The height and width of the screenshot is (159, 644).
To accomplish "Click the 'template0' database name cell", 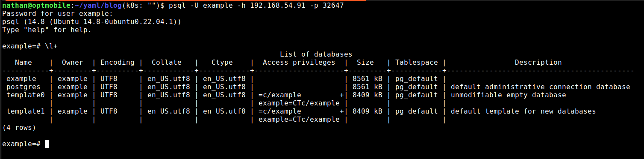I will (26, 95).
